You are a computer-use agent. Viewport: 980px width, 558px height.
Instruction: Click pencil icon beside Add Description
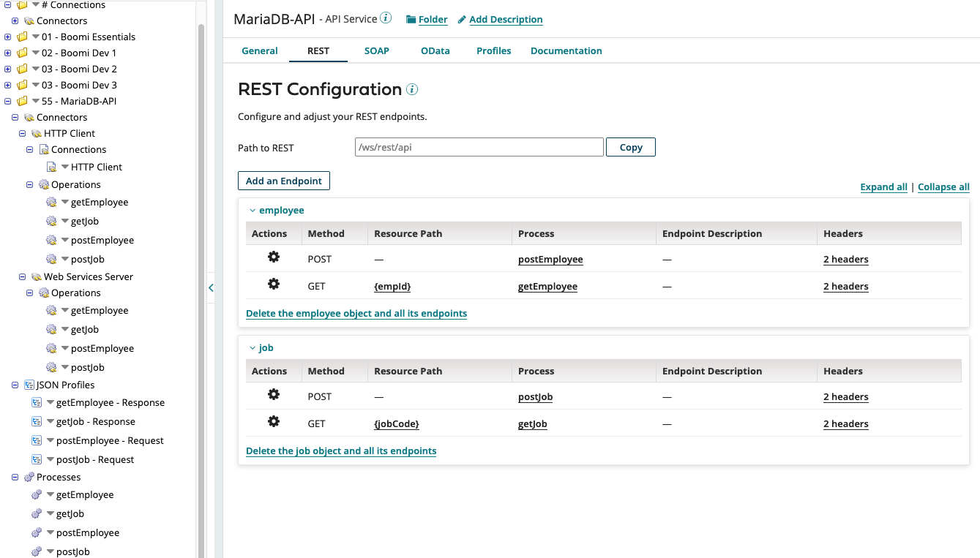(462, 20)
